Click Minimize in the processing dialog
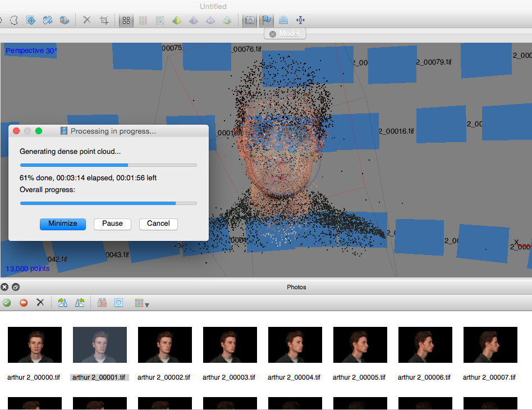Screen dimensions: 532x410 [x=63, y=224]
